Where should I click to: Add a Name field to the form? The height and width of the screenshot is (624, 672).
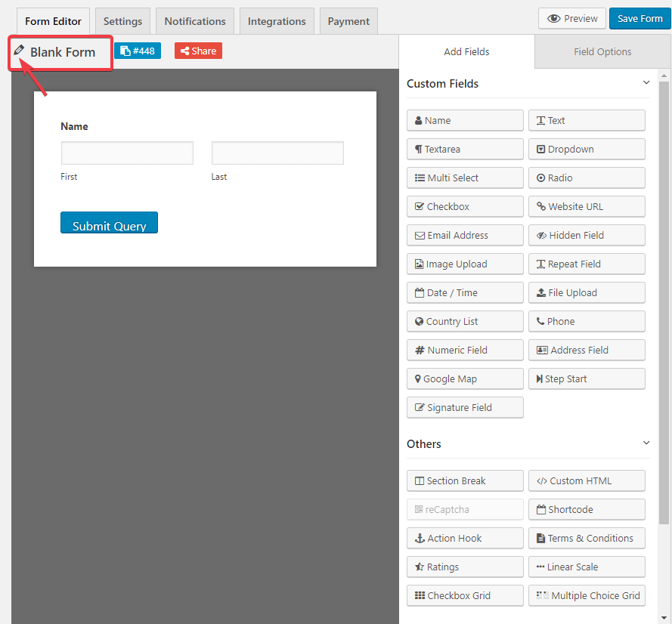(x=465, y=120)
